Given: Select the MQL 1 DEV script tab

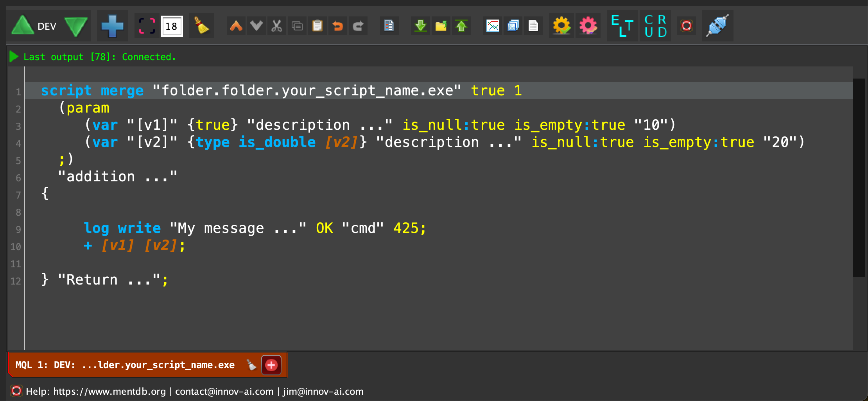Looking at the screenshot, I should (125, 365).
